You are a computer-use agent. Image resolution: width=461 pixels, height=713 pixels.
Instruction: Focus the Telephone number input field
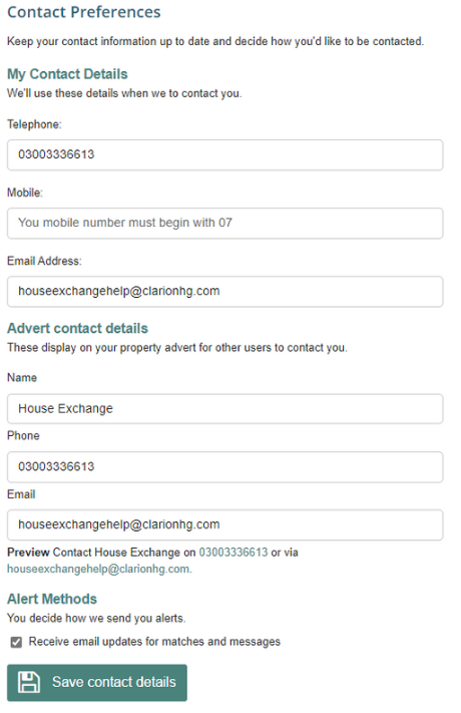coord(225,155)
